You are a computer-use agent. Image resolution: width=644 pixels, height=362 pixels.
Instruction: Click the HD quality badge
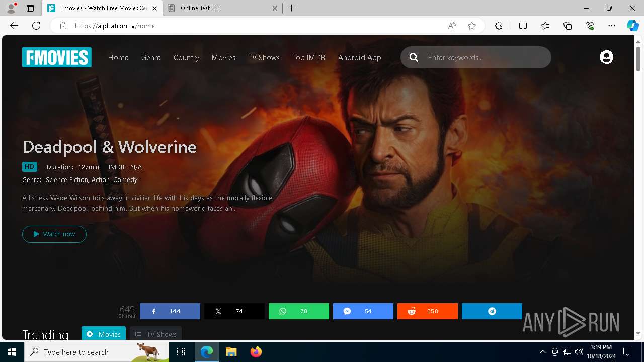30,167
